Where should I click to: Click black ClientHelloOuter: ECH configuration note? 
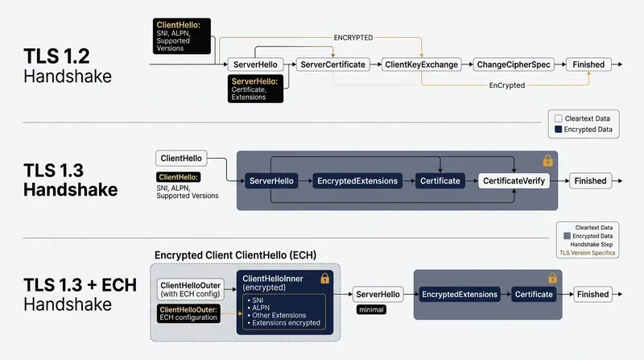(188, 313)
